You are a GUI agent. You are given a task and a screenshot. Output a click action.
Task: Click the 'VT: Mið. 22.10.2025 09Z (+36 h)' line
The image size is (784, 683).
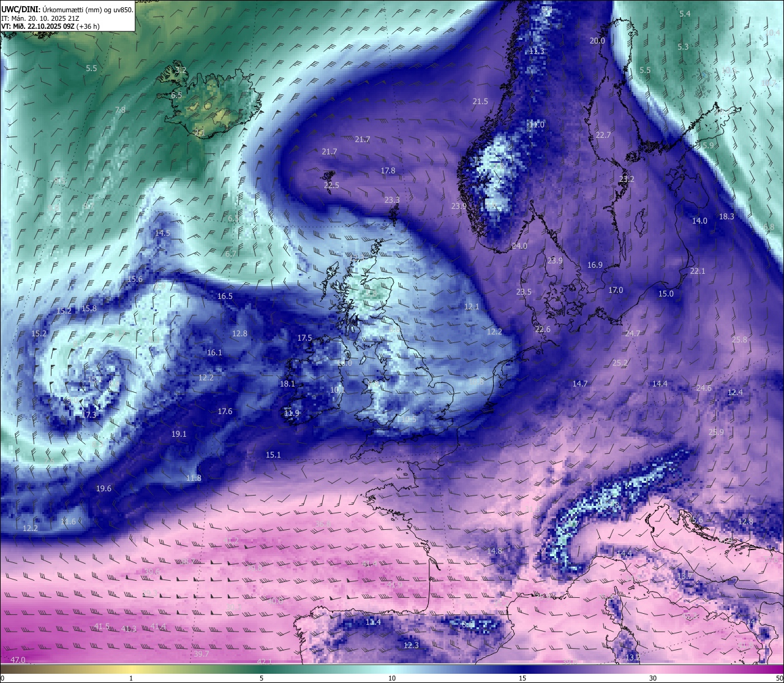click(x=50, y=26)
